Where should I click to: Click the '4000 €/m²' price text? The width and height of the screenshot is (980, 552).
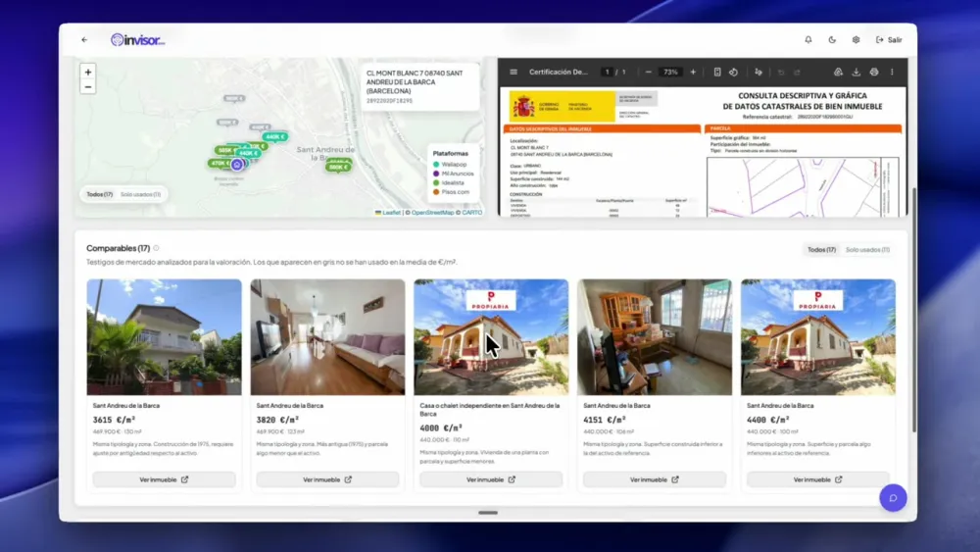click(x=441, y=428)
